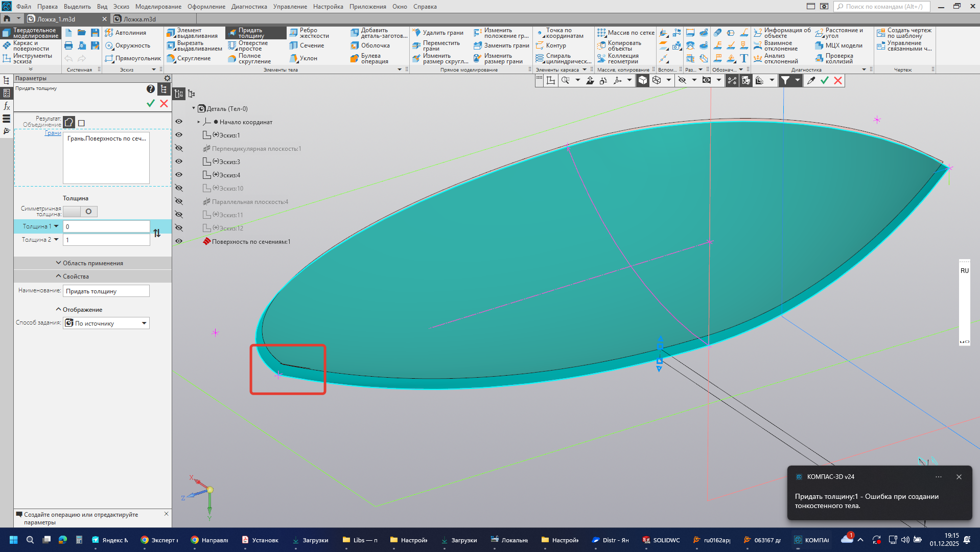Click the Толщина 2 input field

(106, 240)
